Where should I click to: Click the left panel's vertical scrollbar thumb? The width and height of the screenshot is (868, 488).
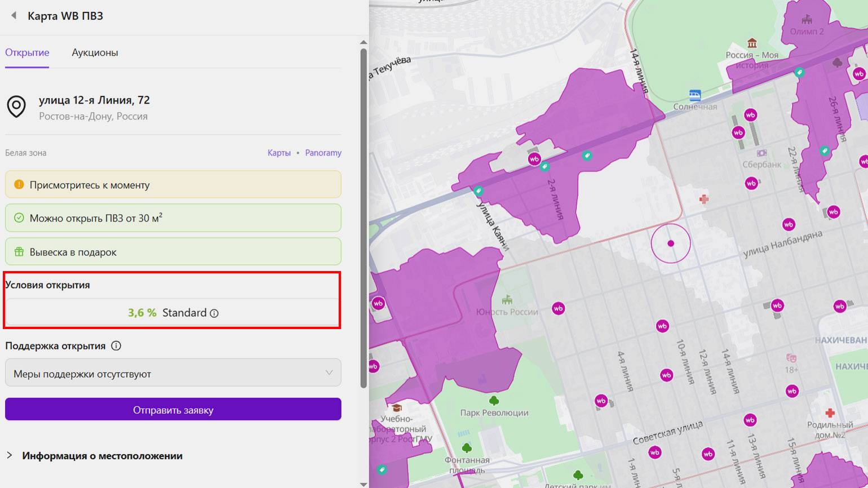(x=364, y=218)
